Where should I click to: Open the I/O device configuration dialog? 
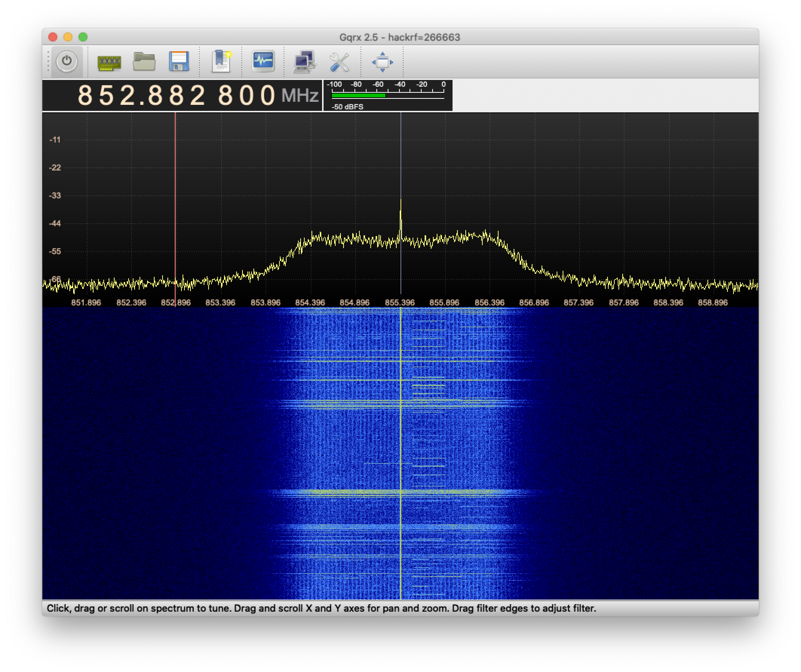coord(109,61)
